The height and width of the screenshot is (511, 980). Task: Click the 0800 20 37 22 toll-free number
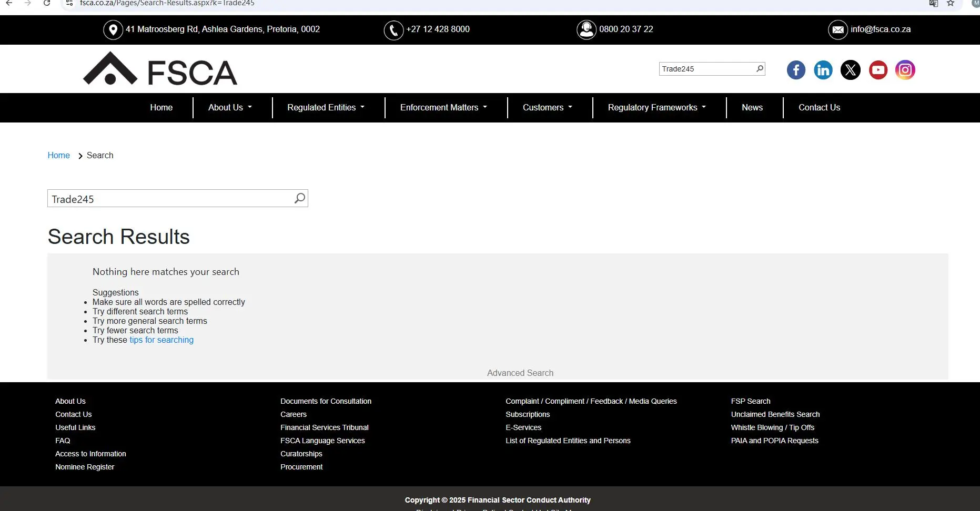pyautogui.click(x=626, y=29)
